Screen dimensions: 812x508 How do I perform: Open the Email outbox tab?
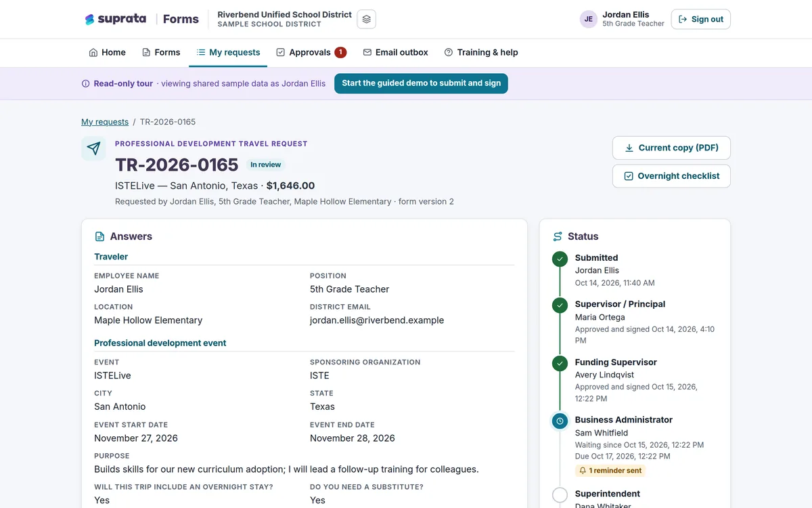click(x=396, y=52)
